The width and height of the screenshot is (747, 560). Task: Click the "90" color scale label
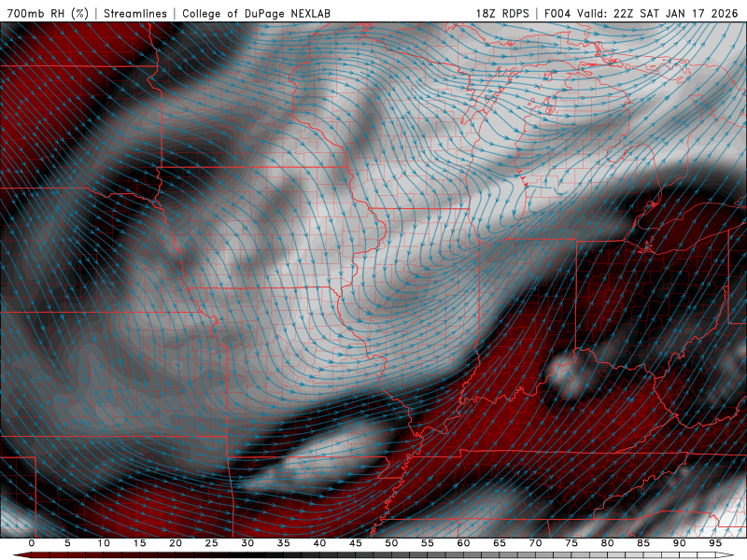coord(679,543)
